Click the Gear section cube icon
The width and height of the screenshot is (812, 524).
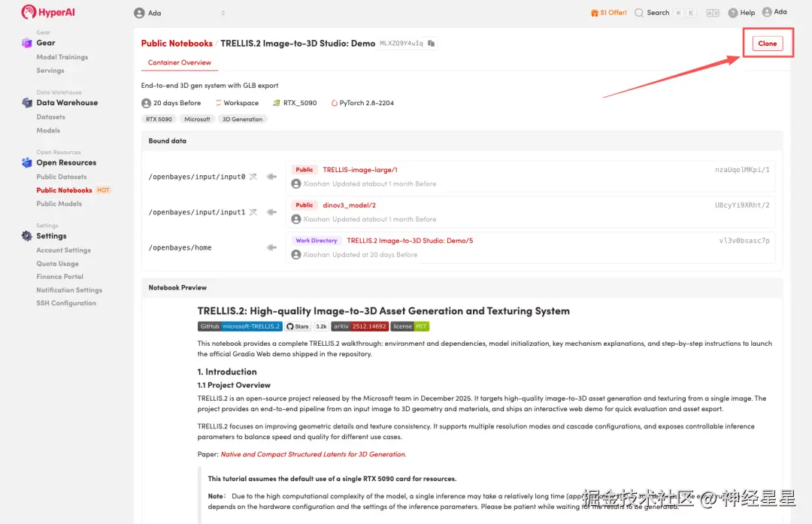[27, 43]
